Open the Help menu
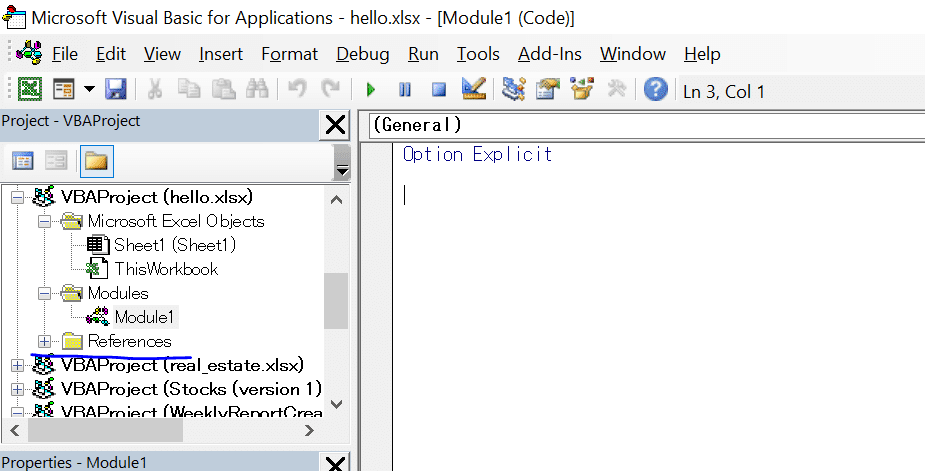 pyautogui.click(x=702, y=54)
